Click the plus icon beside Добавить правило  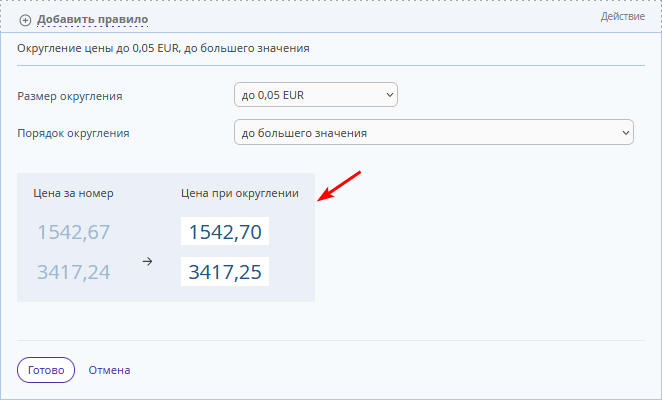25,20
